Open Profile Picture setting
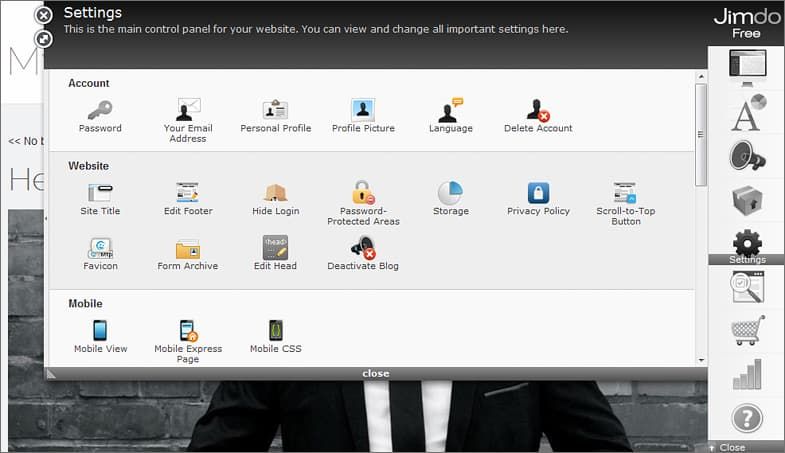The height and width of the screenshot is (453, 785). pos(363,116)
